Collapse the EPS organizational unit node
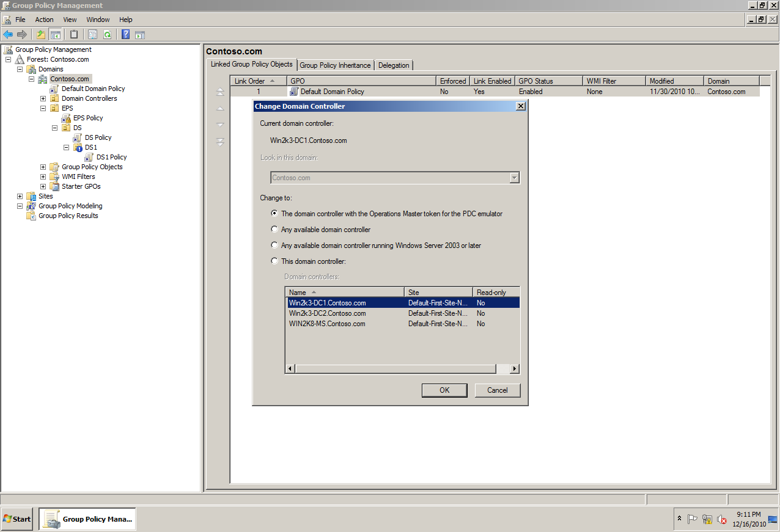 43,108
